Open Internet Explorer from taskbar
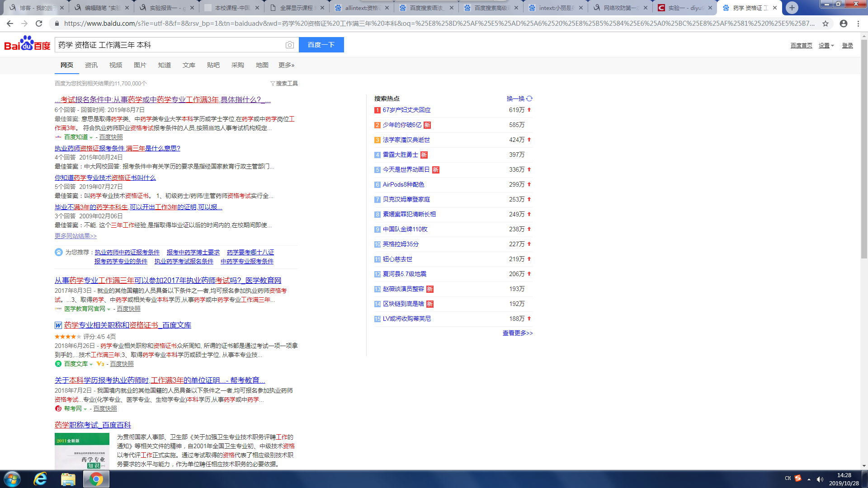The width and height of the screenshot is (868, 488). [x=40, y=479]
